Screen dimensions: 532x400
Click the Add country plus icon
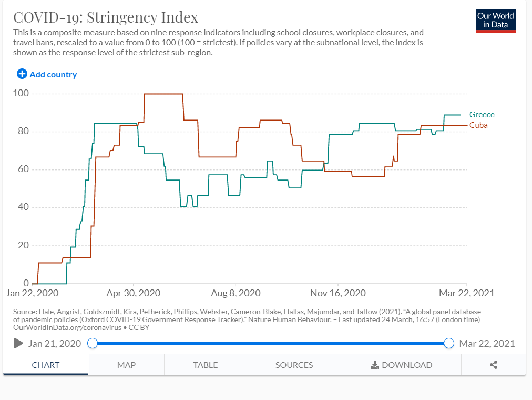click(x=22, y=74)
